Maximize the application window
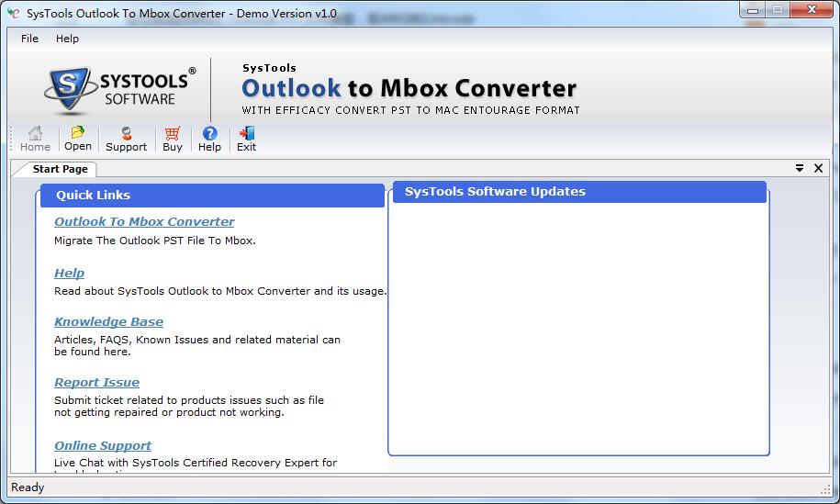 click(777, 10)
